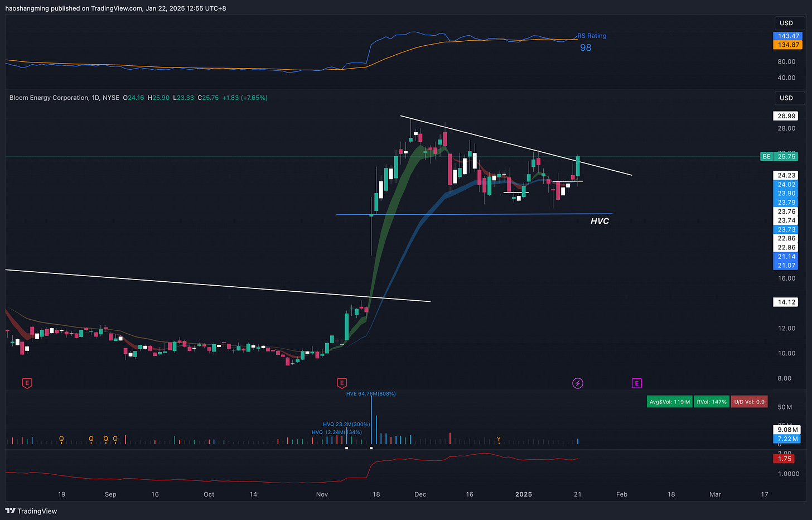The width and height of the screenshot is (812, 520).
Task: Select the 143.47 blue RS value label
Action: [x=788, y=36]
